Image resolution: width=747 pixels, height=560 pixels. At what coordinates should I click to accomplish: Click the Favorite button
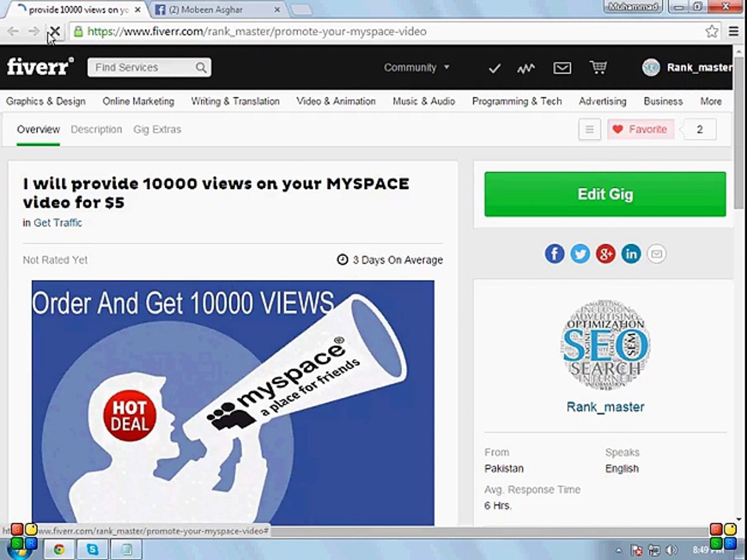pos(641,129)
